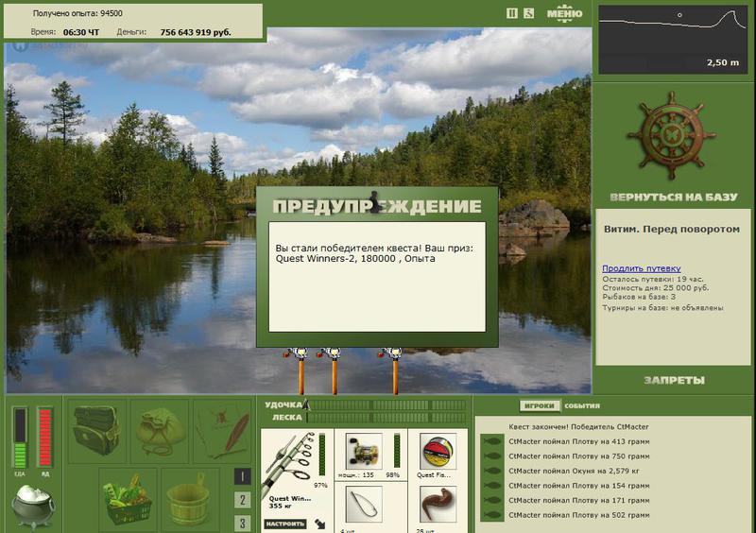Switch to the СОБЫТИЯ tab
The height and width of the screenshot is (533, 756).
[582, 406]
